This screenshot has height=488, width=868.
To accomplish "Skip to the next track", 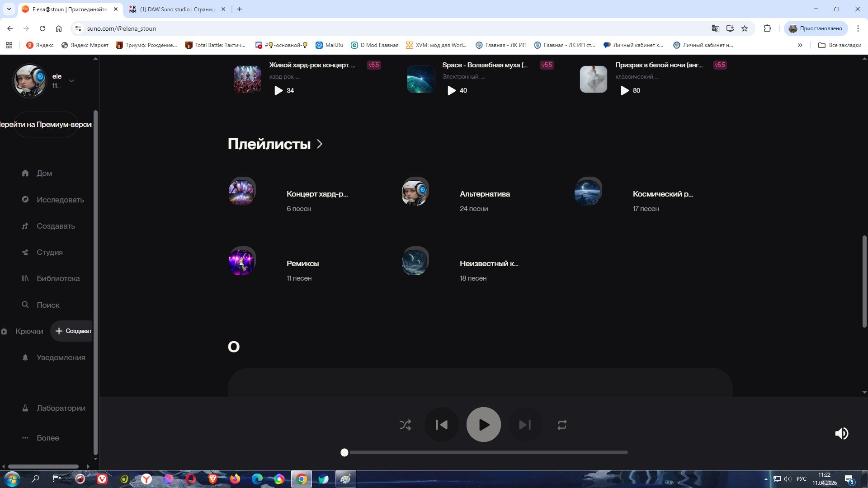I will [x=525, y=425].
